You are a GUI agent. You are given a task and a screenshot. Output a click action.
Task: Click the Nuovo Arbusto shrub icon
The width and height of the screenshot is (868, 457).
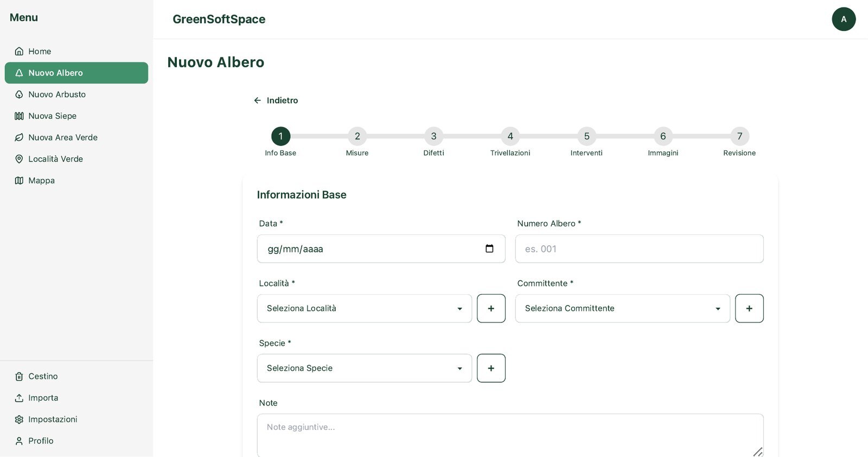(x=19, y=94)
